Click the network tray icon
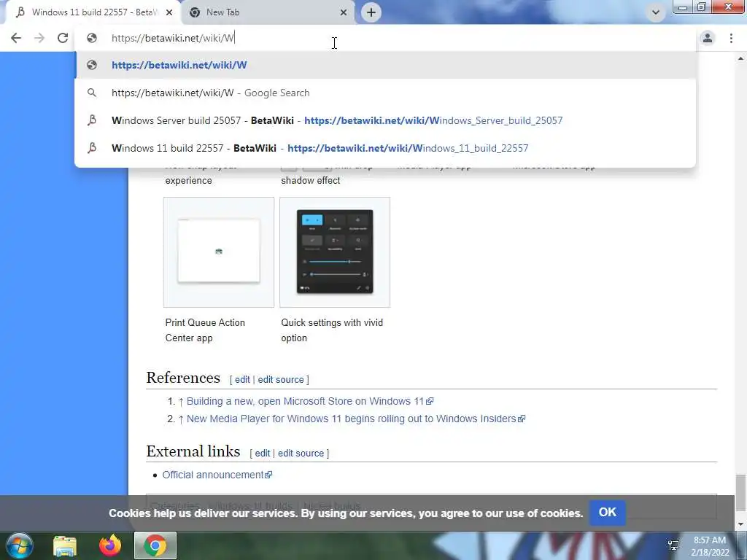747x560 pixels. [673, 545]
